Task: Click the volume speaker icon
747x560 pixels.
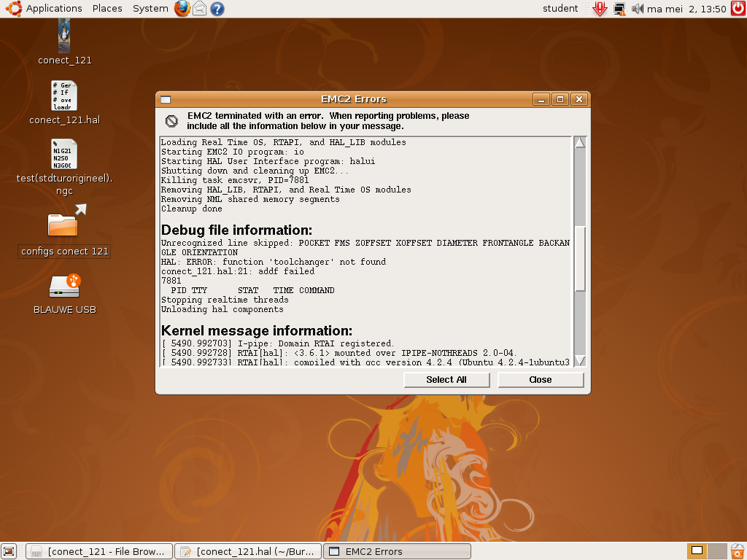Action: 638,9
